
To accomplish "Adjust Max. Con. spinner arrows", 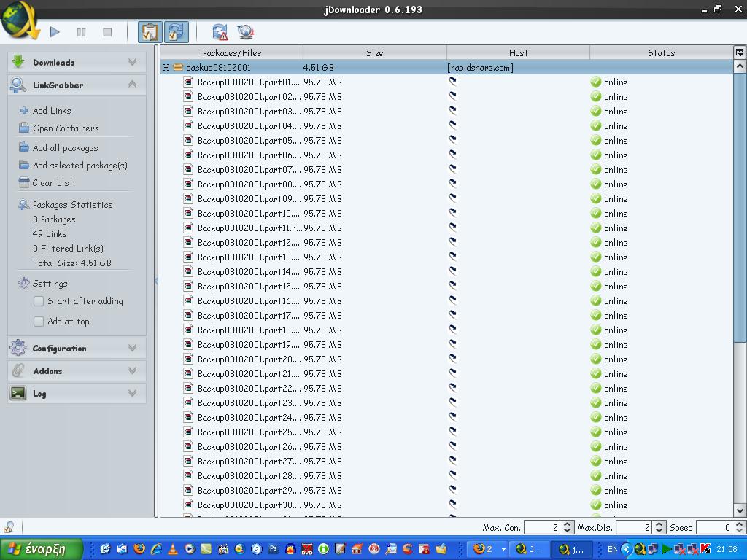I will pos(566,527).
